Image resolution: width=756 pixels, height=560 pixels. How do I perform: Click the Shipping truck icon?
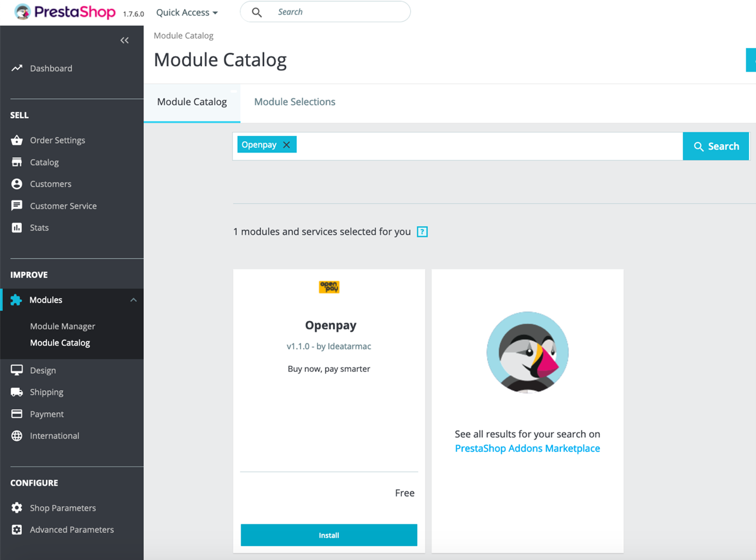pos(17,392)
